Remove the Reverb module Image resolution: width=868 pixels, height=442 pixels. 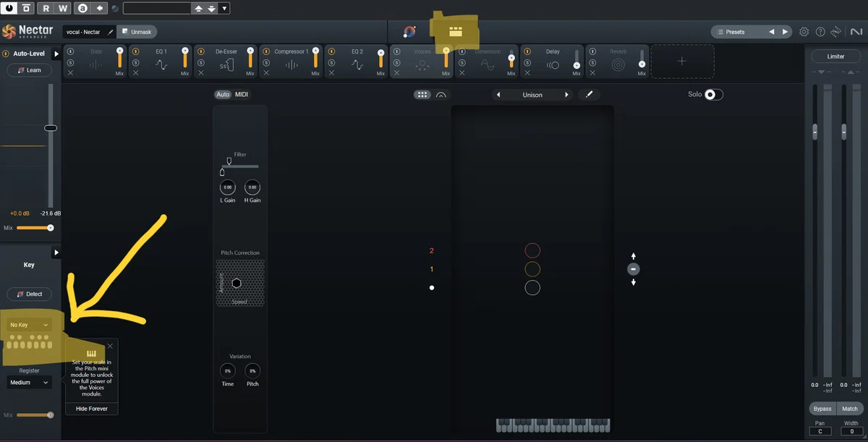(x=592, y=73)
